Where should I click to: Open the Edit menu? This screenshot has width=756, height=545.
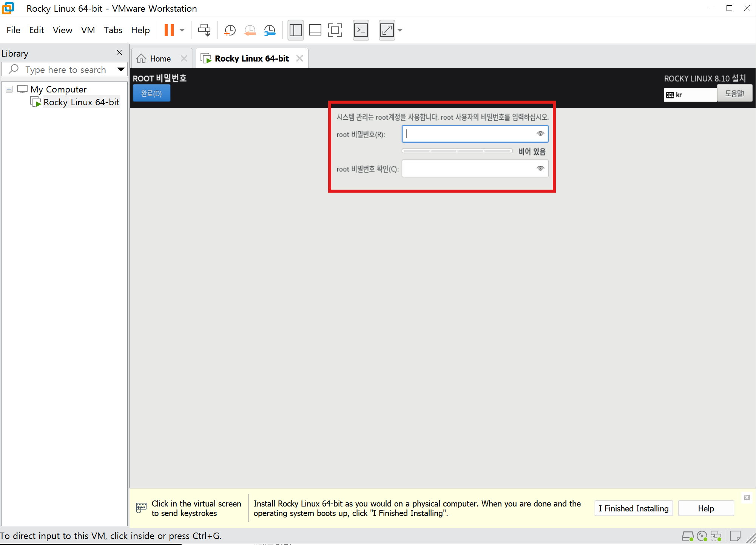click(37, 30)
